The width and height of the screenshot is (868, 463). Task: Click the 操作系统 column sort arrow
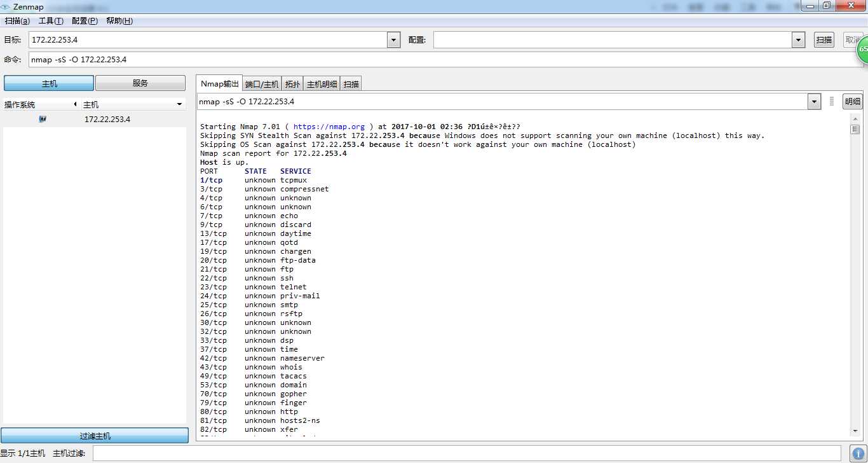tap(75, 104)
